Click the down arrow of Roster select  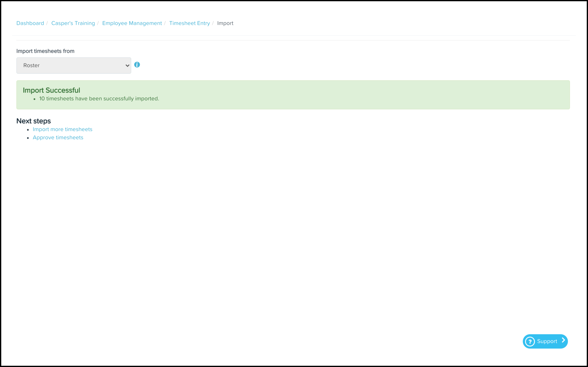point(127,66)
